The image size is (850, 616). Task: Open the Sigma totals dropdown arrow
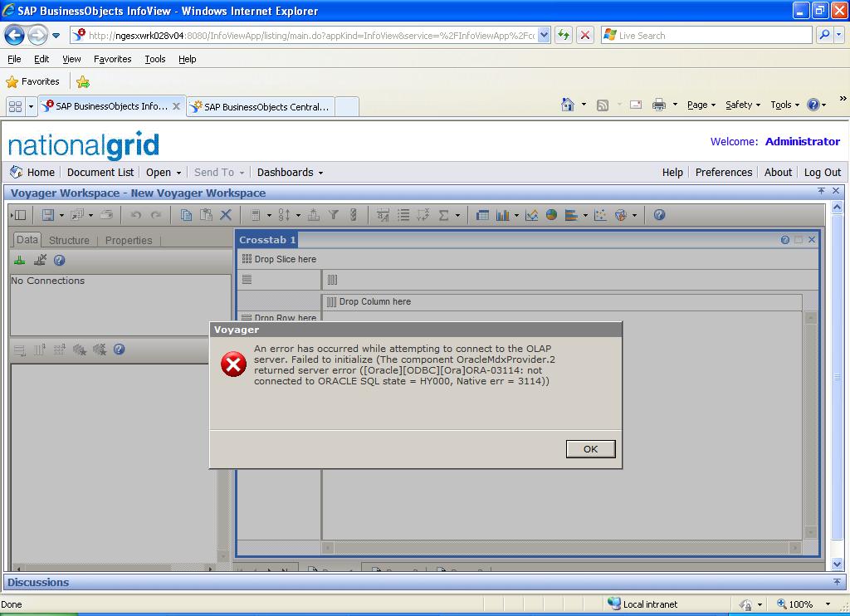click(x=457, y=216)
